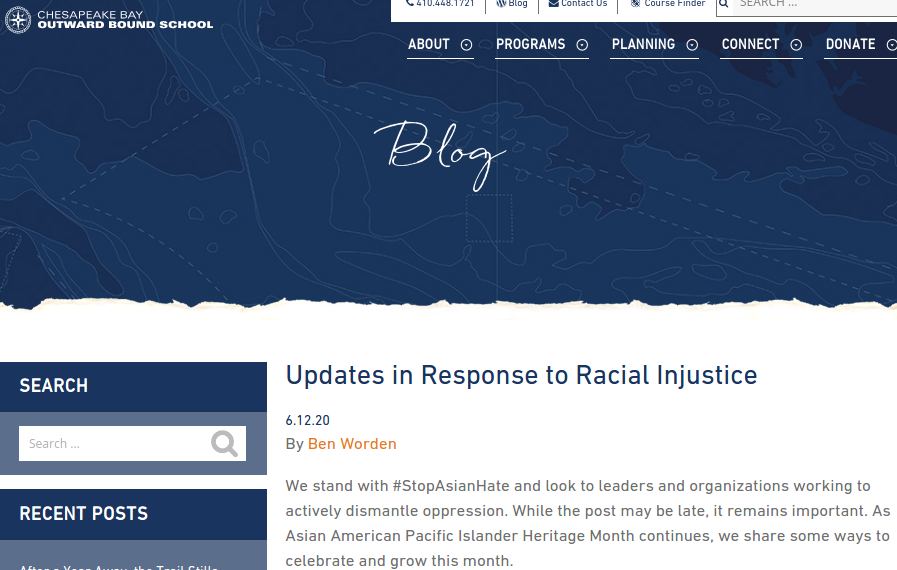The width and height of the screenshot is (897, 570).
Task: Open the ABOUT menu
Action: 428,44
